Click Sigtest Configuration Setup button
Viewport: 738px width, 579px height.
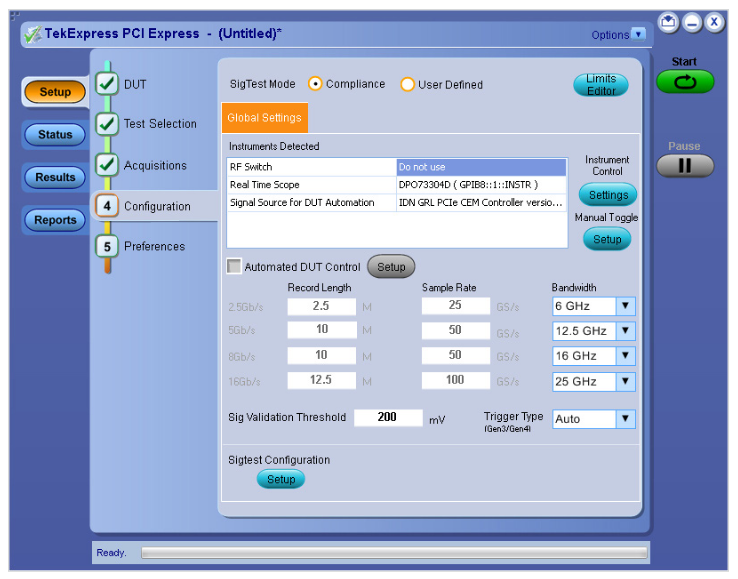click(281, 480)
